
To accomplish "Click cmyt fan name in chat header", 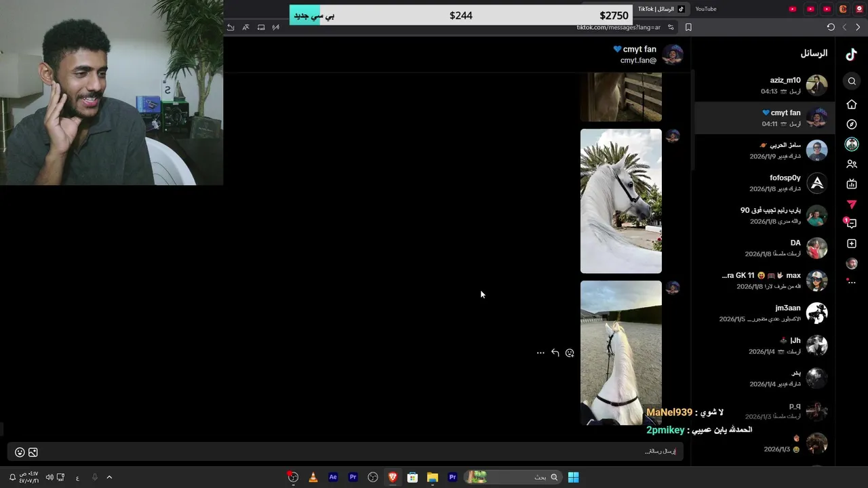I will pos(635,49).
